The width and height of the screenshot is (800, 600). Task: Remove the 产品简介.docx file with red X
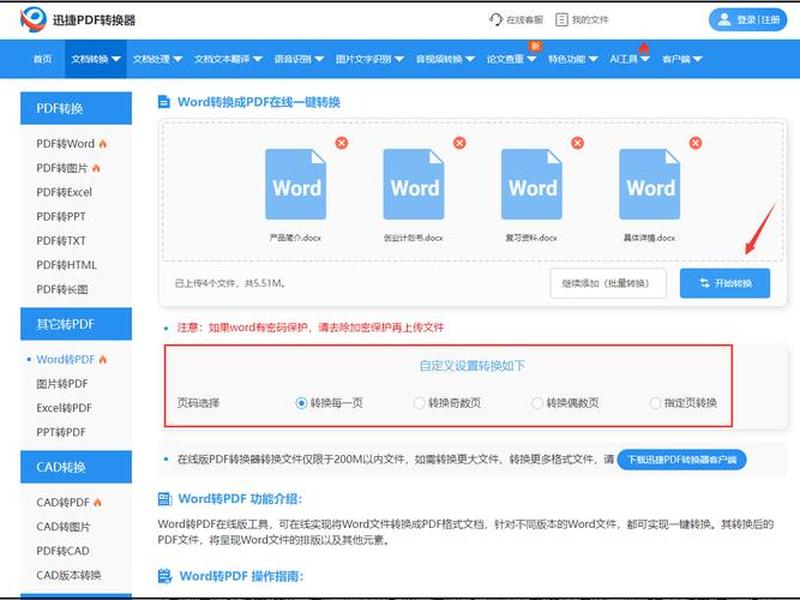coord(341,143)
